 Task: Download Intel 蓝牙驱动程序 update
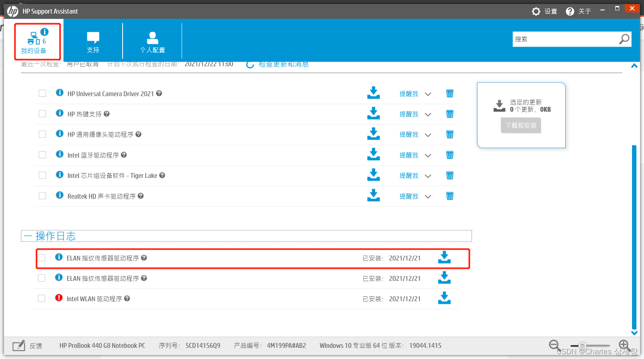click(373, 154)
